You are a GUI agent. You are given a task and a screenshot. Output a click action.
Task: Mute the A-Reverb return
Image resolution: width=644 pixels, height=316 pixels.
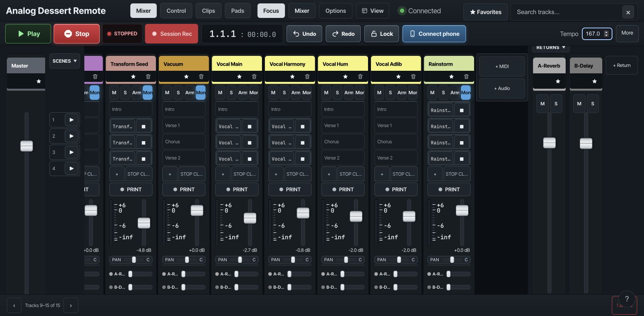(x=543, y=104)
